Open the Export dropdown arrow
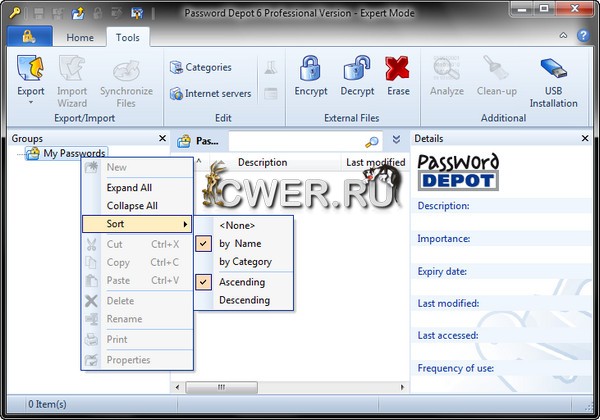Image resolution: width=600 pixels, height=420 pixels. 31,103
